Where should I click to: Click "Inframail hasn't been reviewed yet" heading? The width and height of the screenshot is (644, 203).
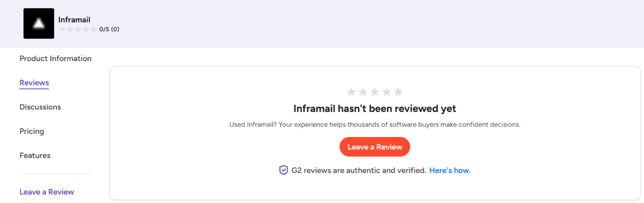[x=375, y=109]
